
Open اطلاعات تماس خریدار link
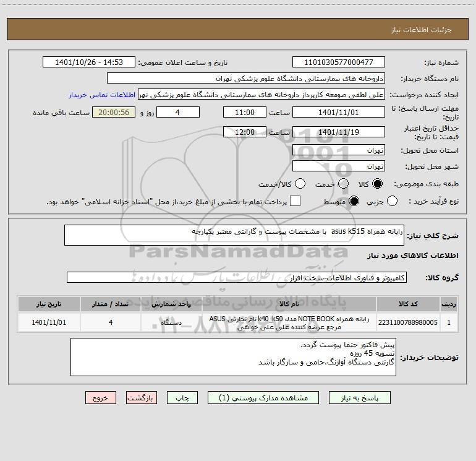tap(102, 95)
